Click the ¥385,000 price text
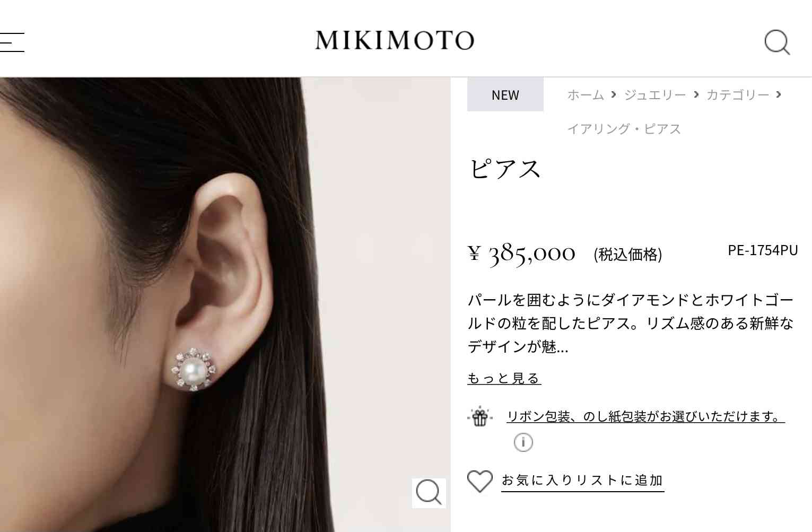 point(521,254)
